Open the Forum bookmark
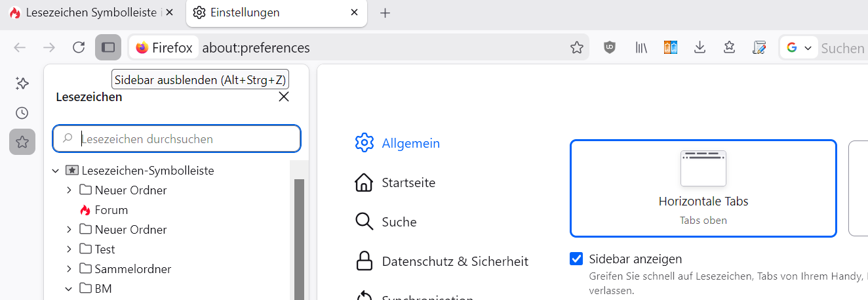This screenshot has width=868, height=300. (x=111, y=210)
